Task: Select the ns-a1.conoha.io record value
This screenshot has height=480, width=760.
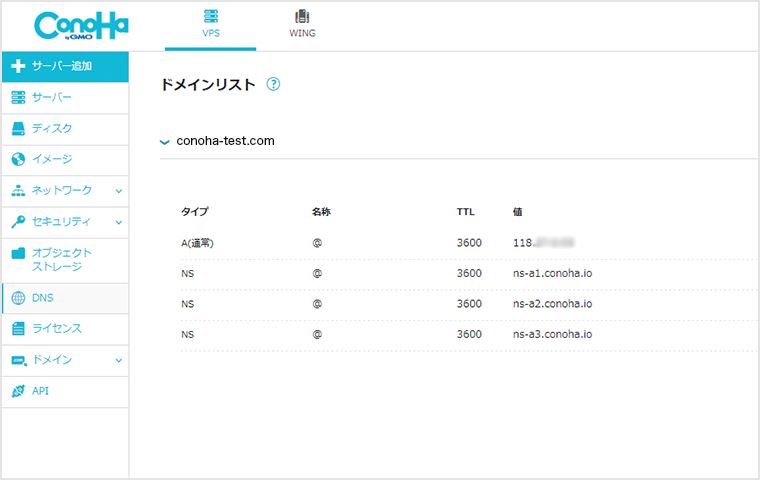Action: [552, 273]
